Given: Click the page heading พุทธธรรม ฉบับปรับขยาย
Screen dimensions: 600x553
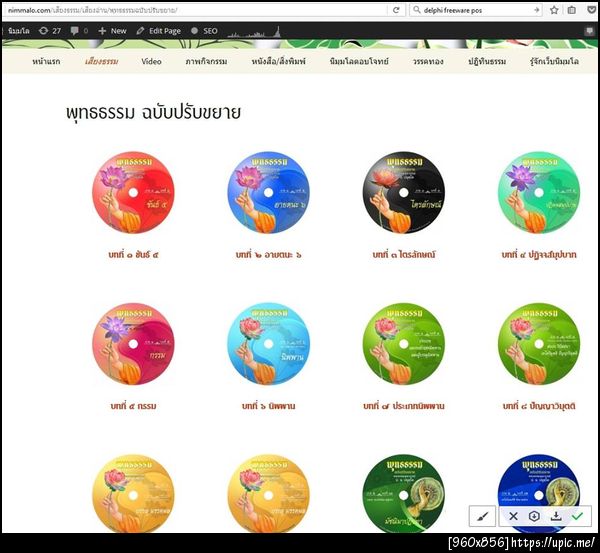Looking at the screenshot, I should pos(153,113).
